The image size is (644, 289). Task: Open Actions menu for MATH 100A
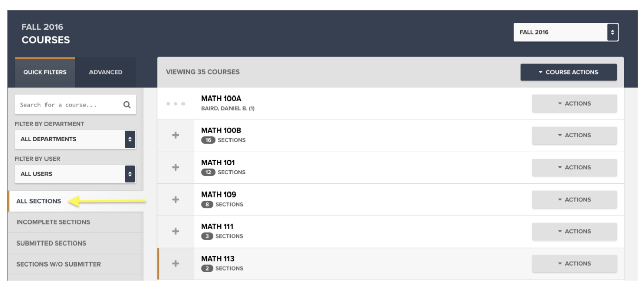pos(574,103)
